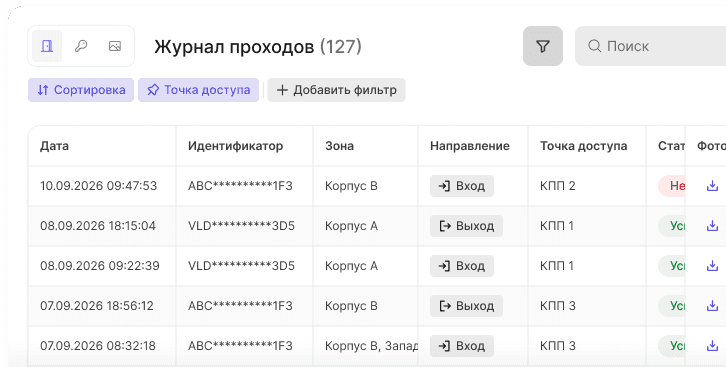Toggle the funnel filter button
Viewport: 726px width, 367px height.
(543, 46)
